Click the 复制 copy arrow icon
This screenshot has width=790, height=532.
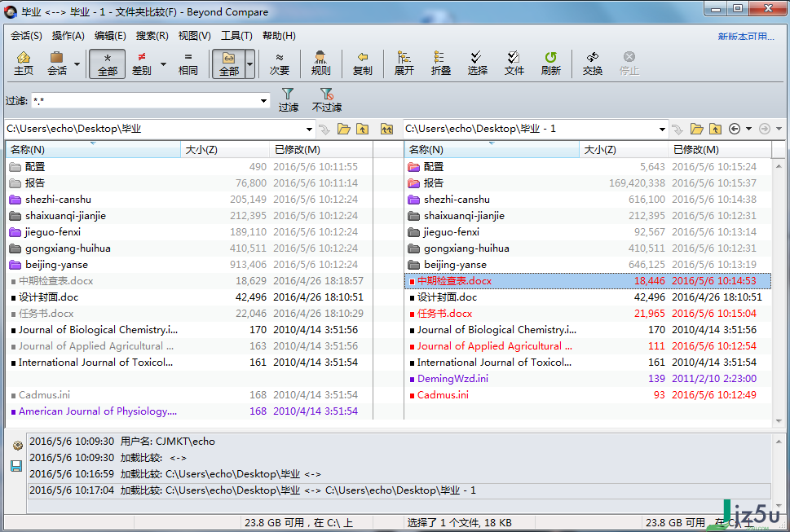point(362,64)
